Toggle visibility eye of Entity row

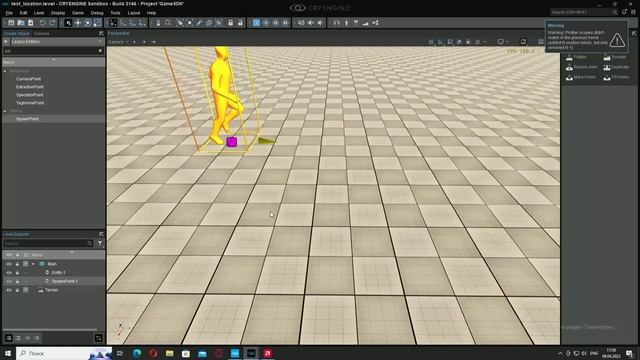[9, 273]
